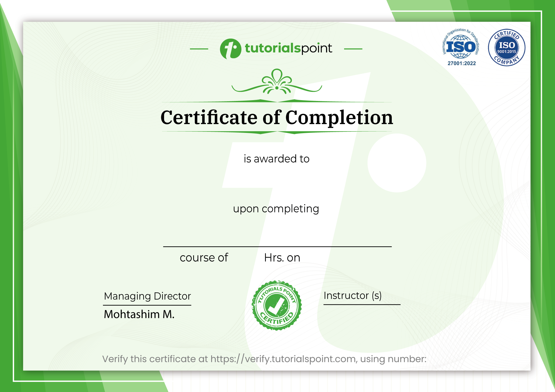Click the white circle in watermark logo
This screenshot has width=555, height=392.
[397, 163]
